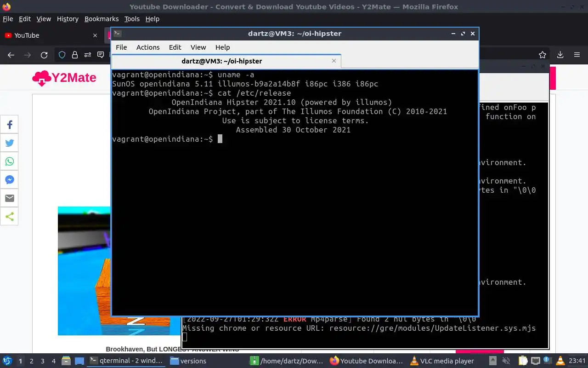
Task: Switch to virtual desktop 2
Action: point(32,361)
